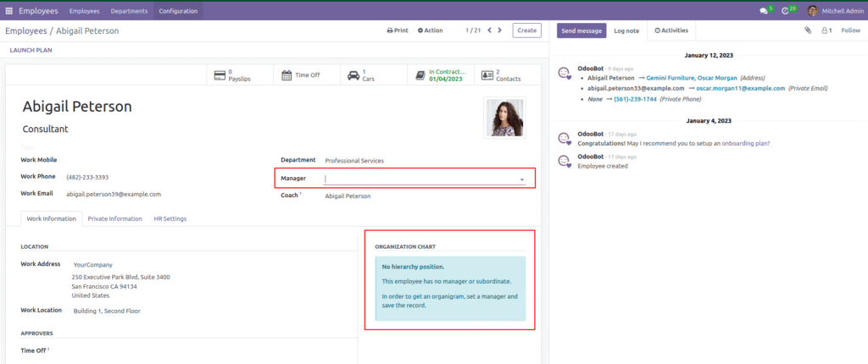Click the employee name Abigail Peterson field
The height and width of the screenshot is (364, 868).
click(77, 107)
